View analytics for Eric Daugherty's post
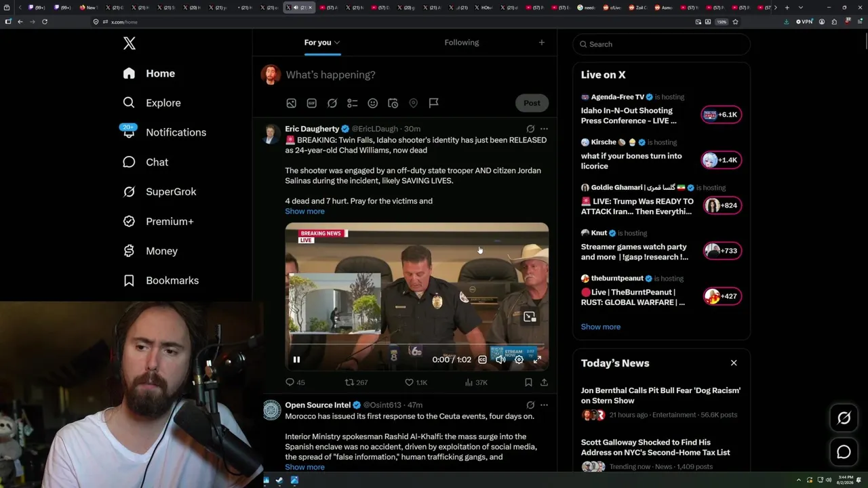 476,382
